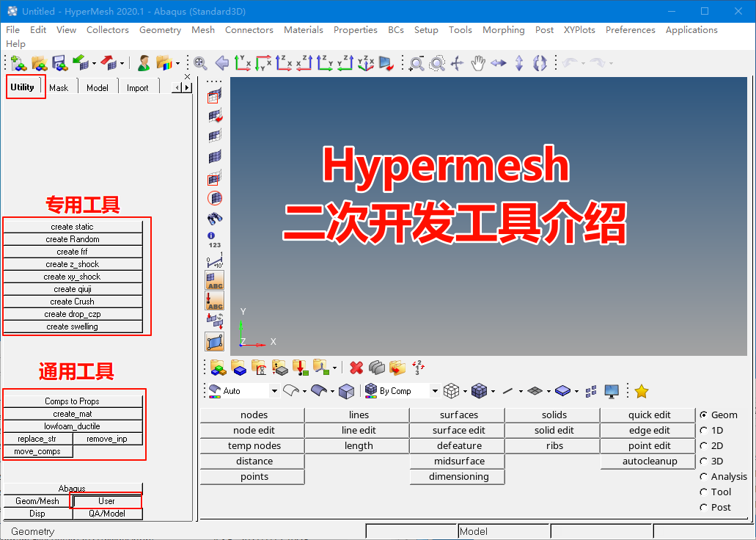This screenshot has width=756, height=540.
Task: Click the New Model toolbar icon
Action: (x=19, y=63)
